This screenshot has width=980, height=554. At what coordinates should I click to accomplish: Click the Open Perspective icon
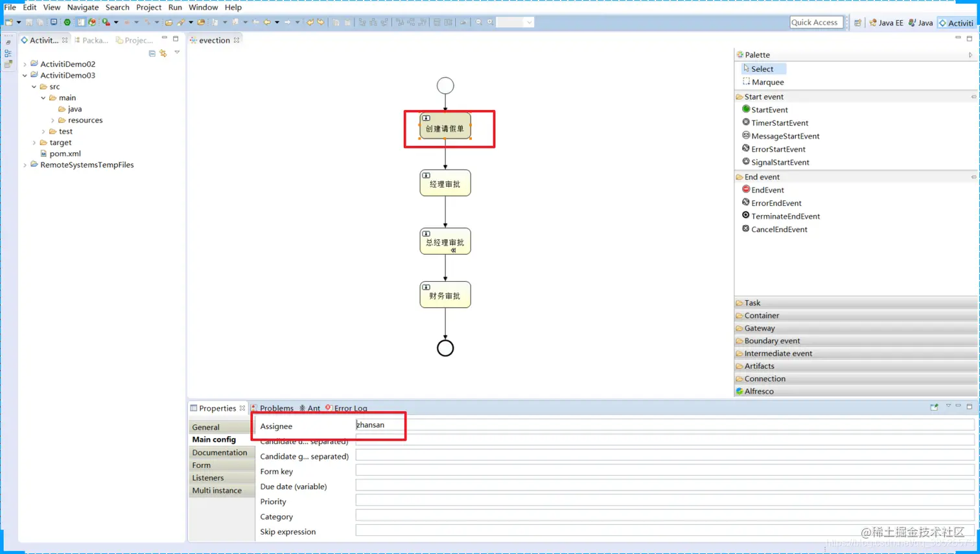click(x=857, y=23)
